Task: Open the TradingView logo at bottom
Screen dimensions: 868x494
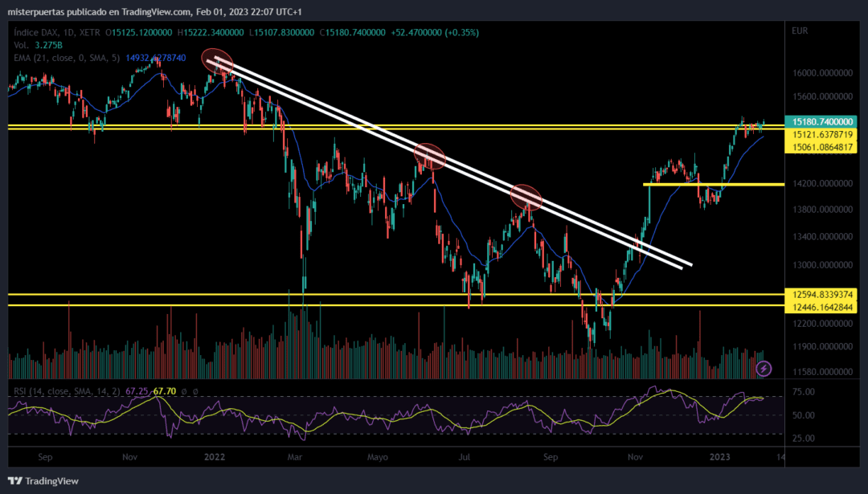Action: pos(43,480)
